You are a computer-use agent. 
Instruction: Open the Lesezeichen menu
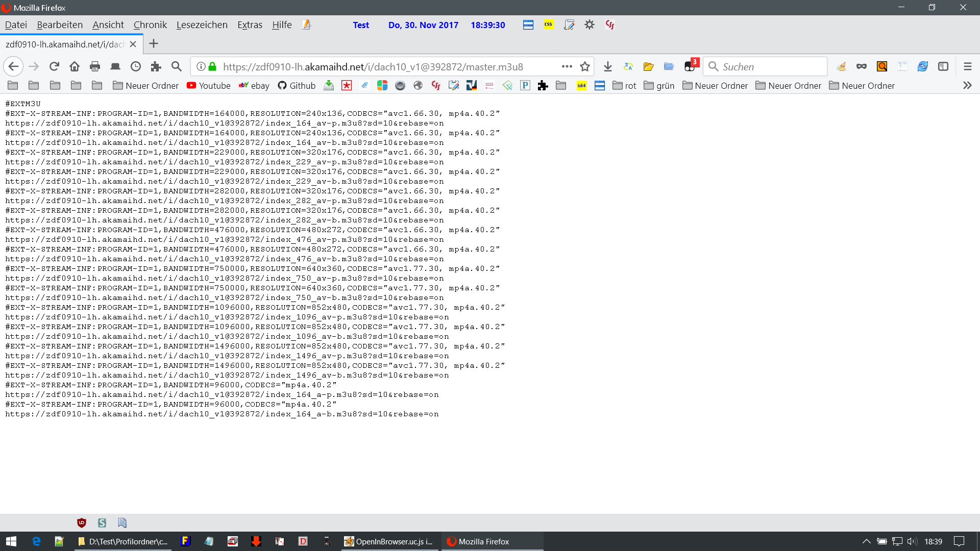pyautogui.click(x=202, y=24)
